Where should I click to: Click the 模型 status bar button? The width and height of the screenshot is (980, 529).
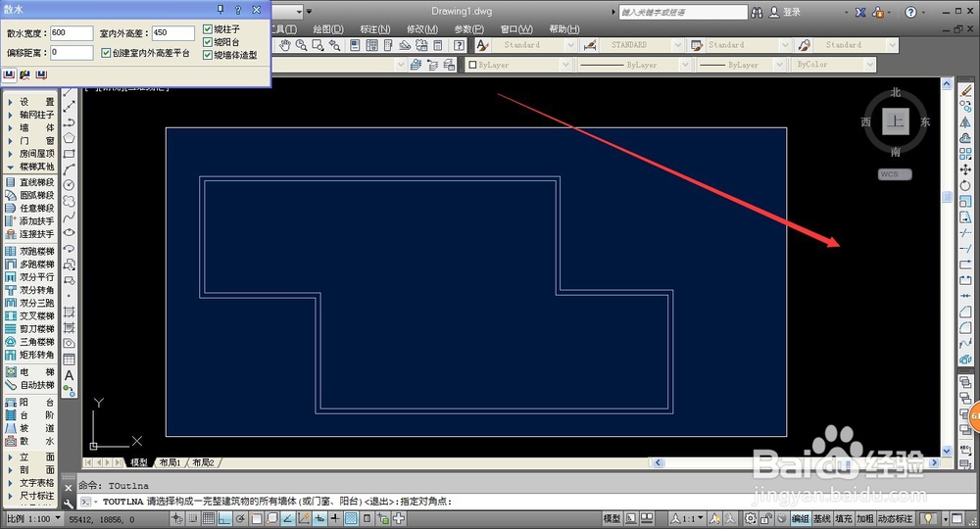pyautogui.click(x=612, y=518)
